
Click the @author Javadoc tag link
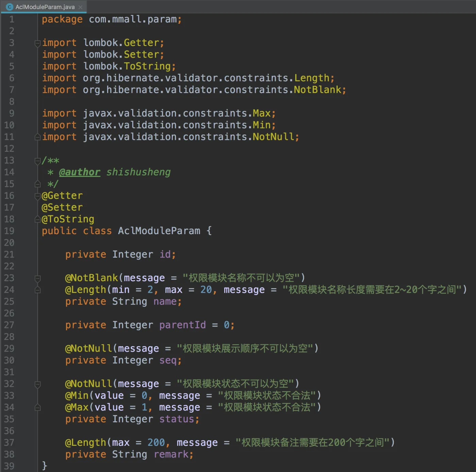click(x=80, y=172)
